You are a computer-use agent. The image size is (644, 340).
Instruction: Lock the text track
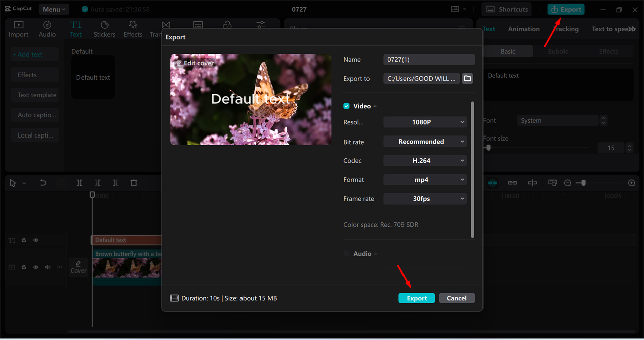(x=24, y=240)
